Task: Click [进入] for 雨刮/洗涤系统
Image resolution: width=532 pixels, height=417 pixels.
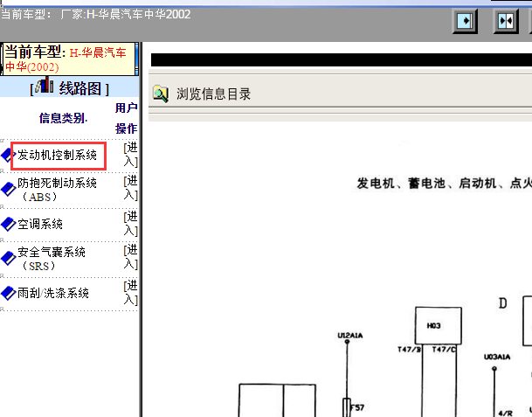Action: tap(131, 292)
